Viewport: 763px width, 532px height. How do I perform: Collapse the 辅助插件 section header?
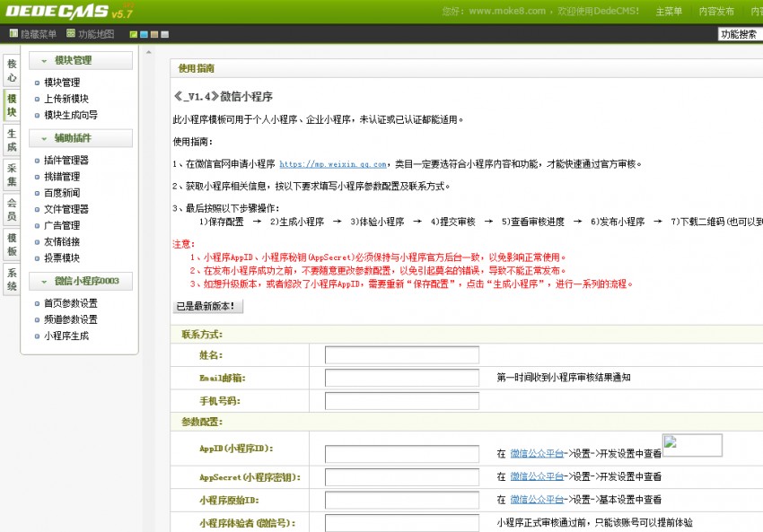click(81, 138)
